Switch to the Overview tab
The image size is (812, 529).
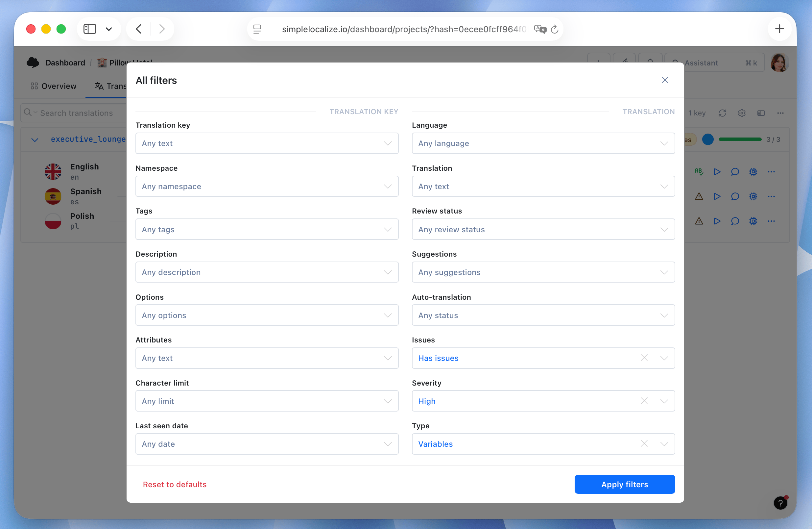click(x=54, y=86)
